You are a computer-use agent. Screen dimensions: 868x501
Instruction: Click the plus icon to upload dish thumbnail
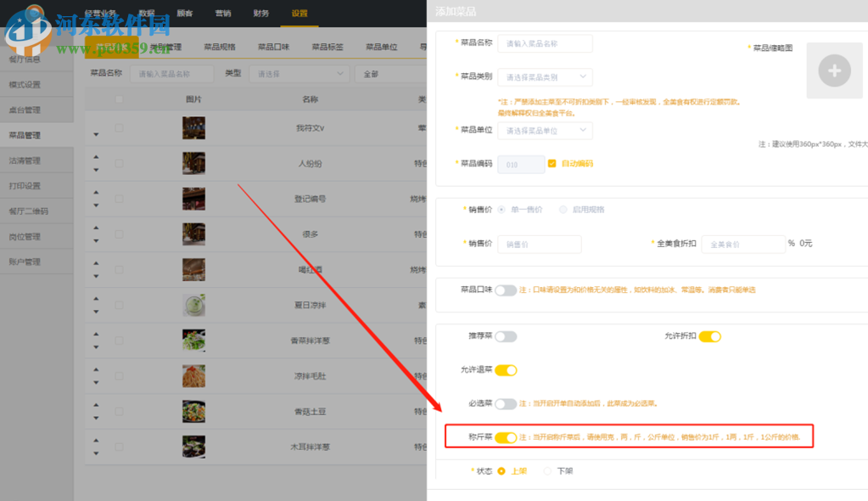(x=834, y=70)
